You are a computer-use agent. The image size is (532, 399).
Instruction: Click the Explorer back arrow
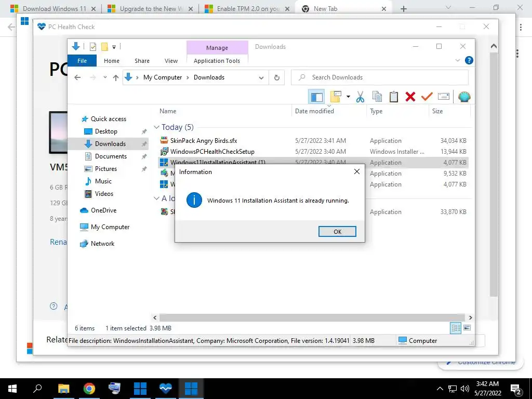[78, 77]
